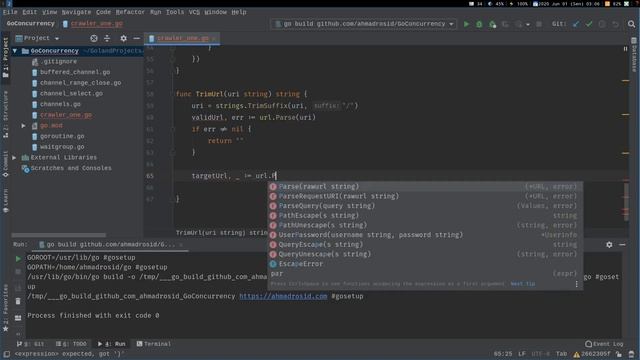
Task: Open the TODO tool window
Action: [71, 344]
